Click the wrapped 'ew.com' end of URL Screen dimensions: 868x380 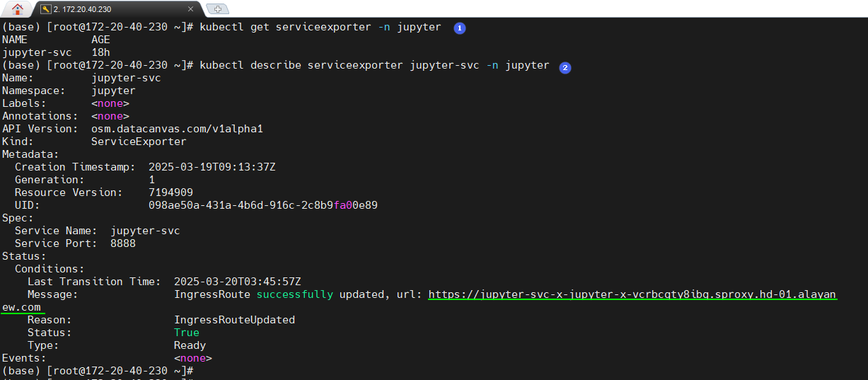click(x=21, y=307)
